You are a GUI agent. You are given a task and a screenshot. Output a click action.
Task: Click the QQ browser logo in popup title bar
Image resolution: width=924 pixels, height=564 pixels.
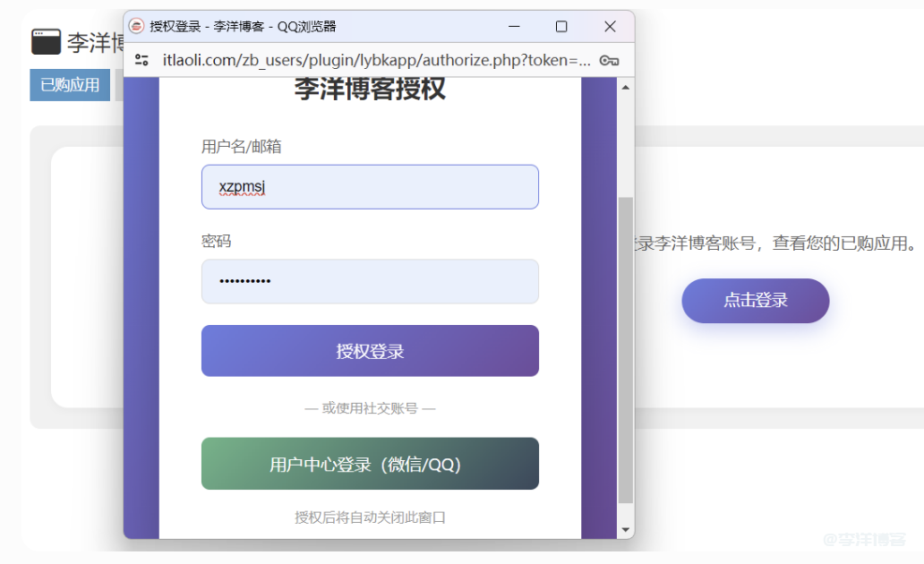click(137, 26)
